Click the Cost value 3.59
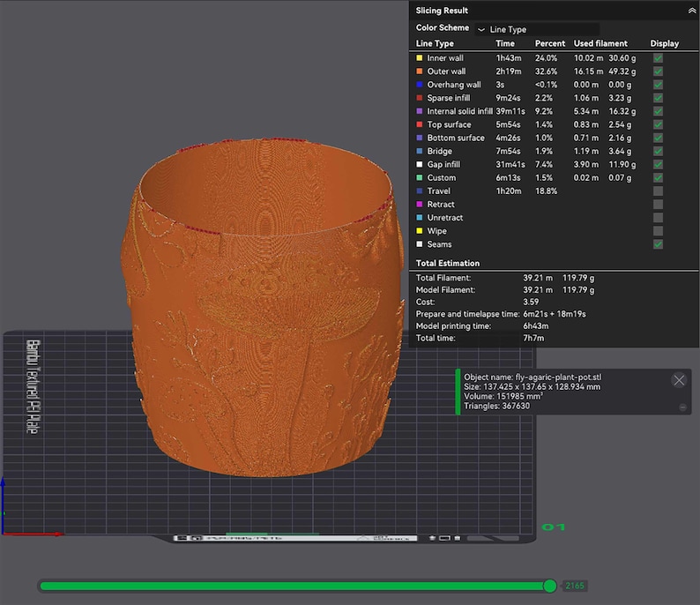 531,302
